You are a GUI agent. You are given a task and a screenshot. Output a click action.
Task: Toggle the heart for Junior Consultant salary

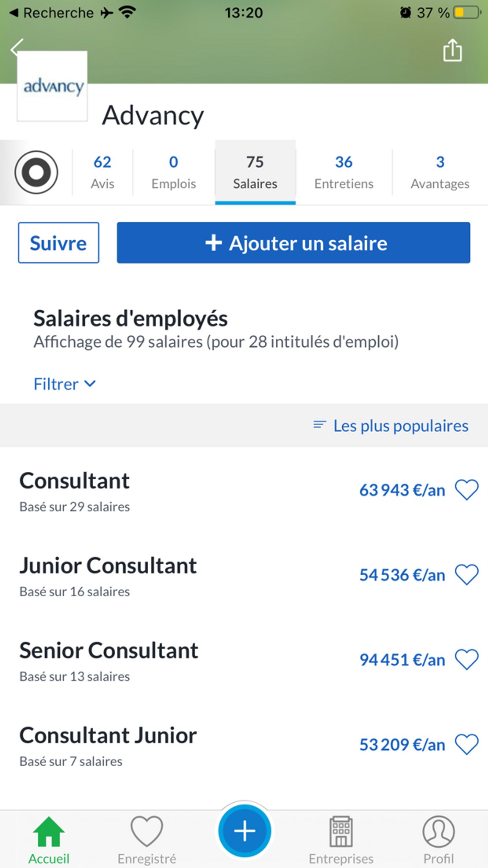(x=467, y=575)
